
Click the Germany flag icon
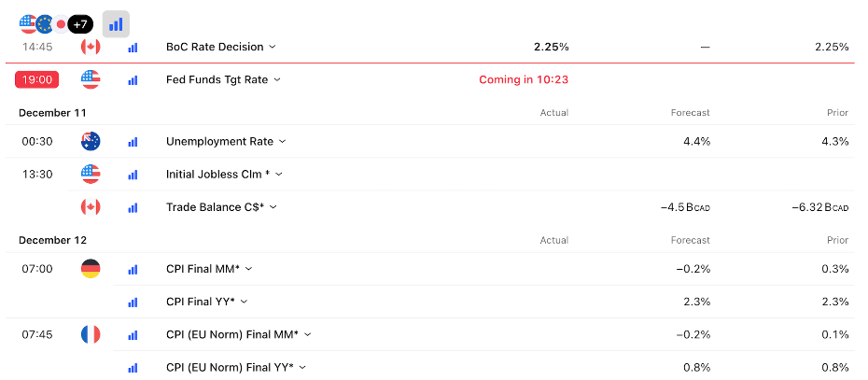91,269
